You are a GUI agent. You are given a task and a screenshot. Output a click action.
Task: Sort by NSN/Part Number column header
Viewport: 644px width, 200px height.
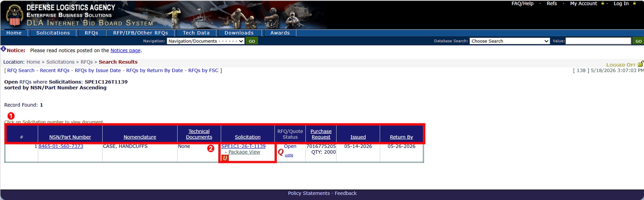coord(70,137)
